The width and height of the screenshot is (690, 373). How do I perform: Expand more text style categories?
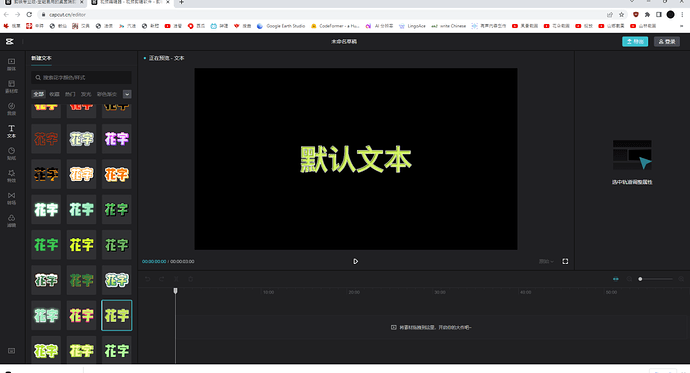(x=127, y=94)
